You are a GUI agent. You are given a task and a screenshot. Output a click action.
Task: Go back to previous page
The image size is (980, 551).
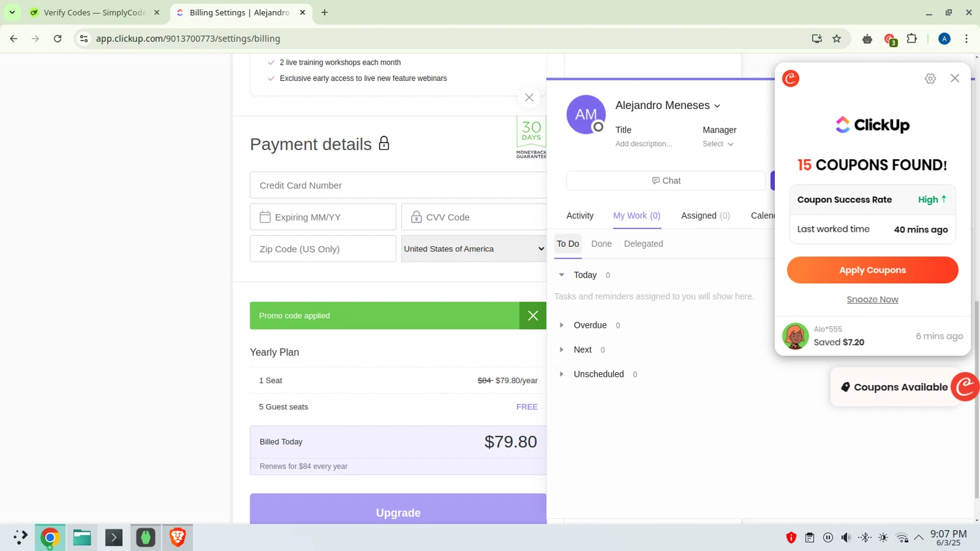pos(14,39)
